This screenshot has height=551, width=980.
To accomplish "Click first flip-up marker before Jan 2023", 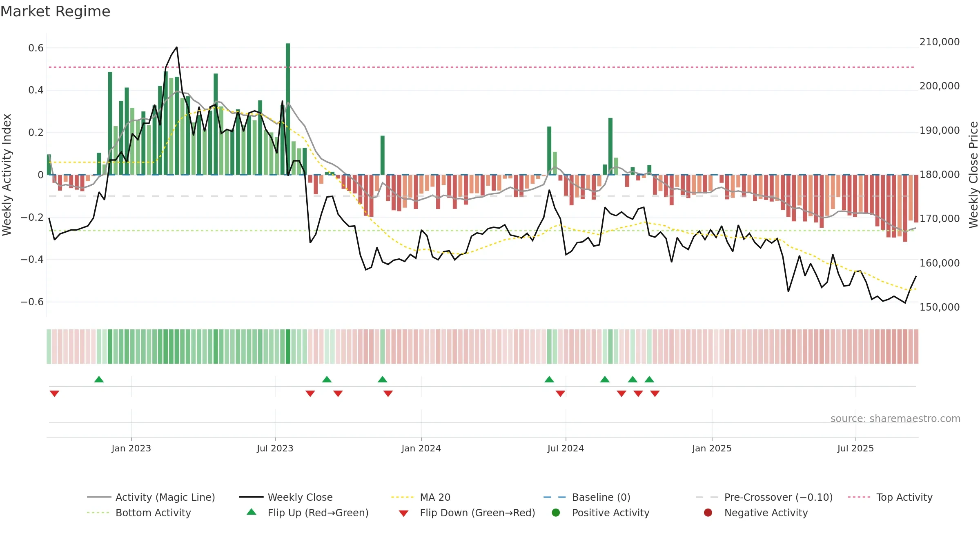I will [x=99, y=379].
